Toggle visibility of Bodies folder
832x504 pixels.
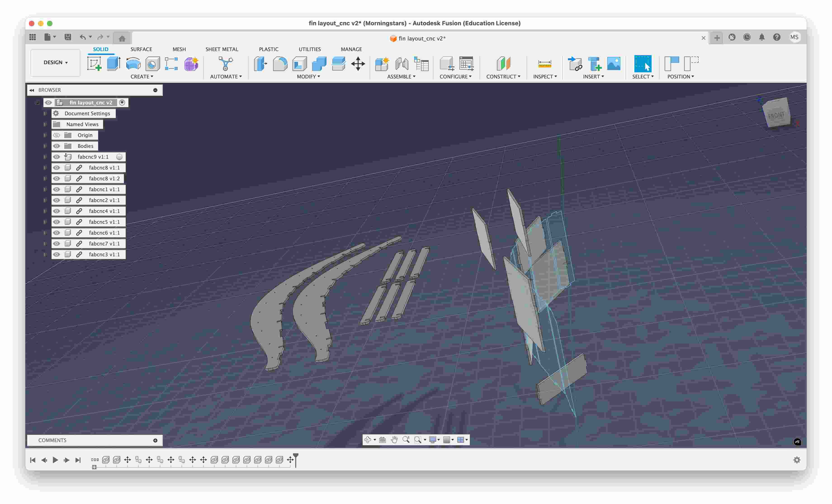(56, 146)
